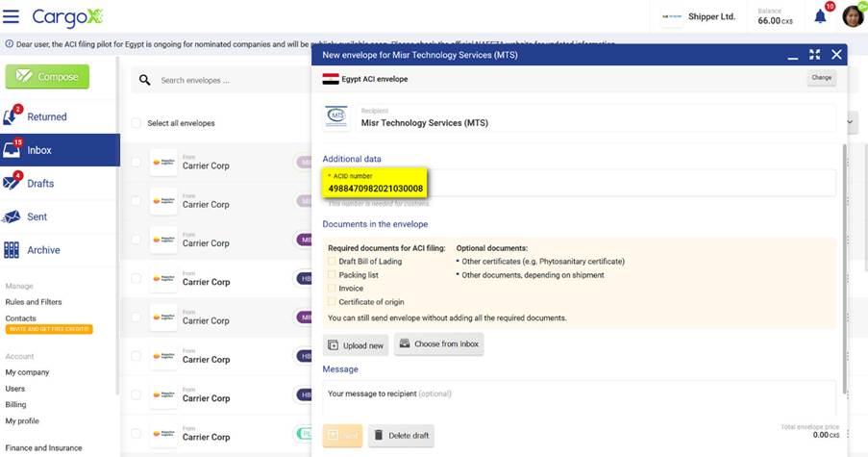Open My company settings
868x457 pixels.
tap(27, 372)
